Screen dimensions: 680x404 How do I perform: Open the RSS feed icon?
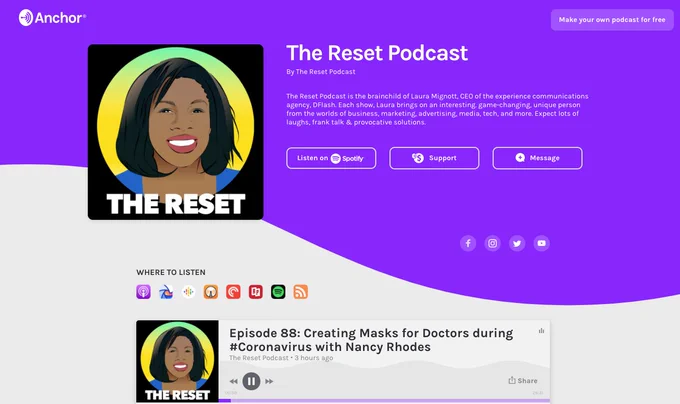[x=301, y=292]
